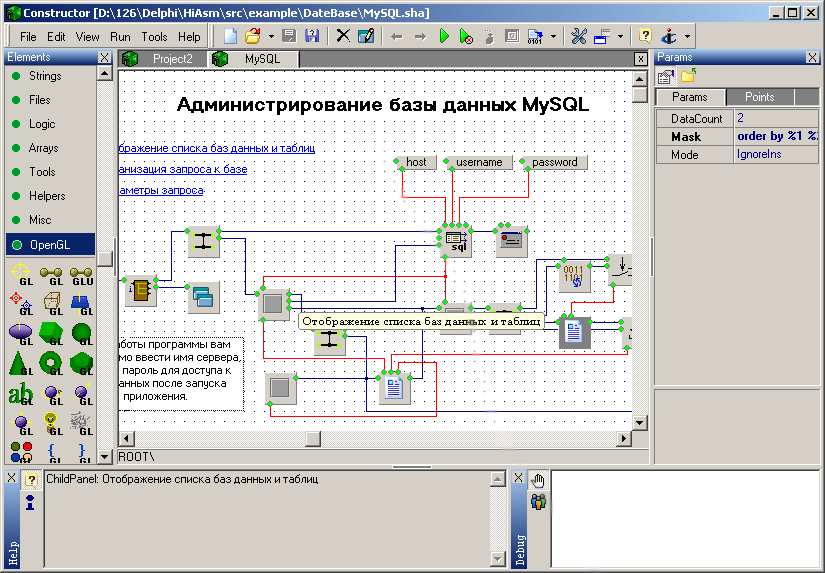The image size is (825, 573).
Task: Click the link ending 'запроса к базе'
Action: click(x=183, y=169)
